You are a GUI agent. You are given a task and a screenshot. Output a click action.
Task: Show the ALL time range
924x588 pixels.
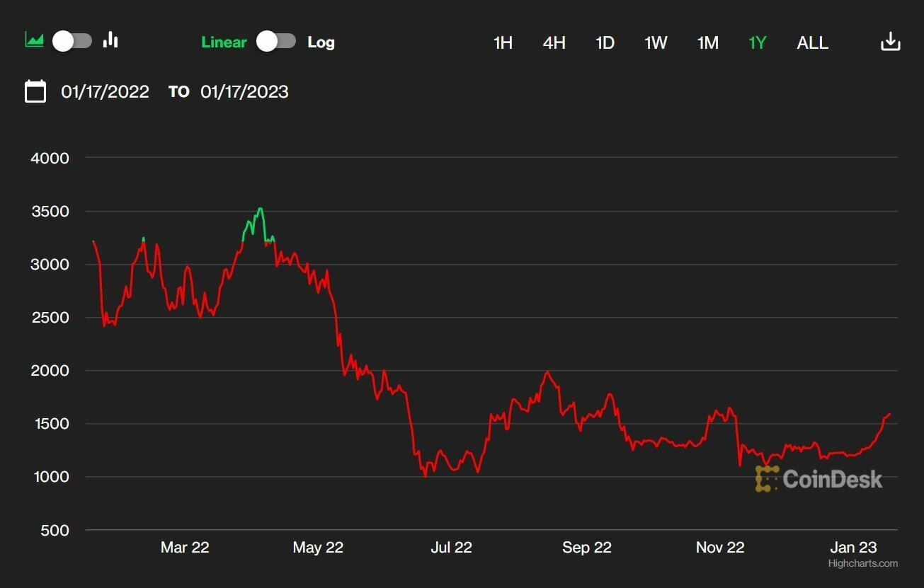(812, 43)
